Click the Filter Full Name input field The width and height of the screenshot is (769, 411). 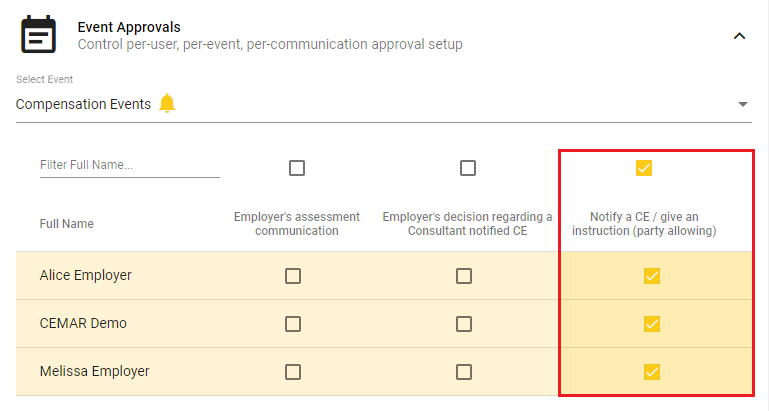(x=129, y=165)
